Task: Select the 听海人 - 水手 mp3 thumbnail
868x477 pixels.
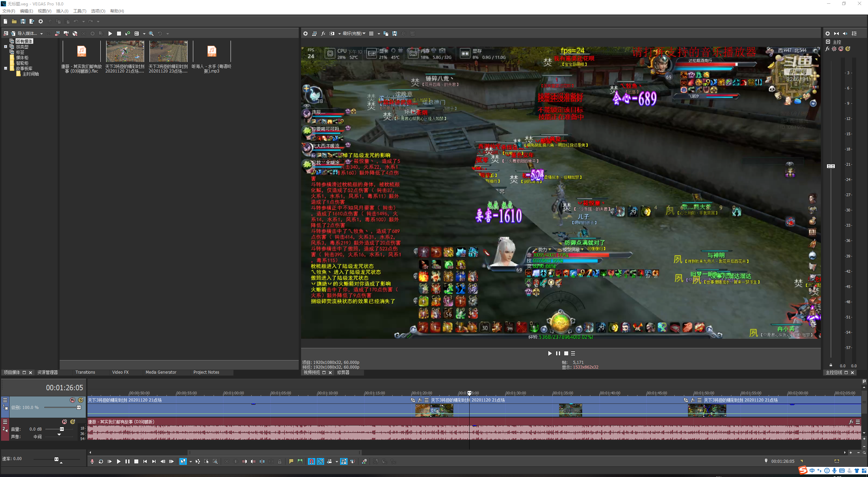Action: (212, 51)
